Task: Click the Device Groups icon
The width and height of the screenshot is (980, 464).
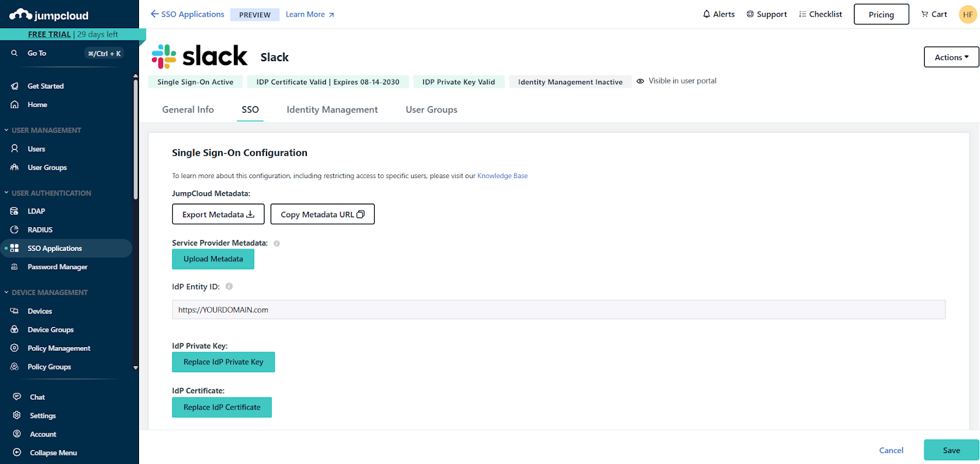Action: click(15, 329)
